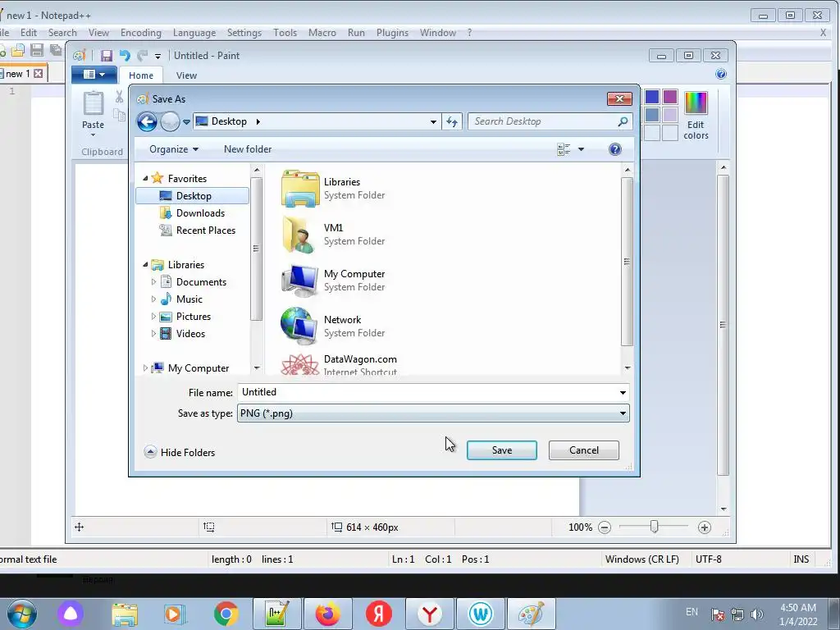Click Hide Folders toggle button
Image resolution: width=840 pixels, height=630 pixels.
[x=180, y=452]
